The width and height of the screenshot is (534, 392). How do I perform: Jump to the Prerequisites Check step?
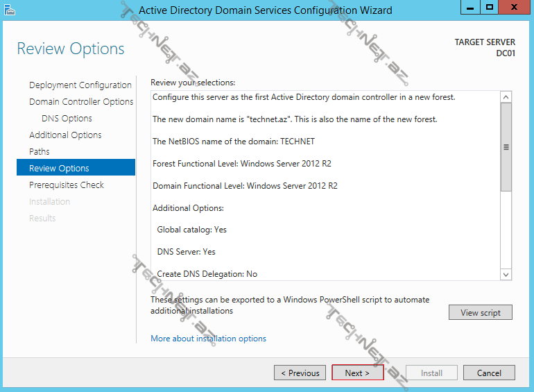coord(67,185)
